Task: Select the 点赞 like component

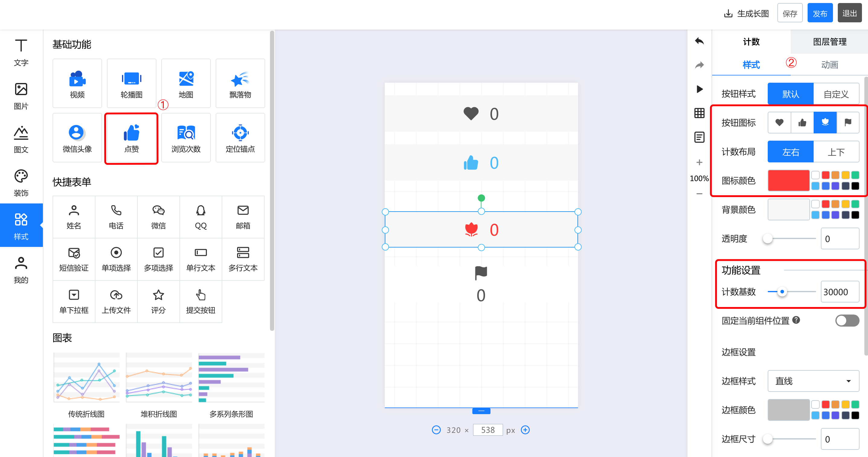Action: pos(131,139)
